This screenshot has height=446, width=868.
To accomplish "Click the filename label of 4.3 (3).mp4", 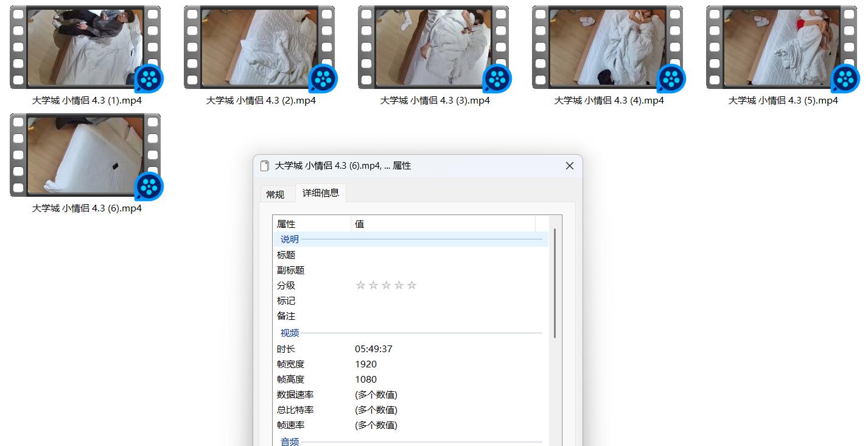I will tap(435, 101).
